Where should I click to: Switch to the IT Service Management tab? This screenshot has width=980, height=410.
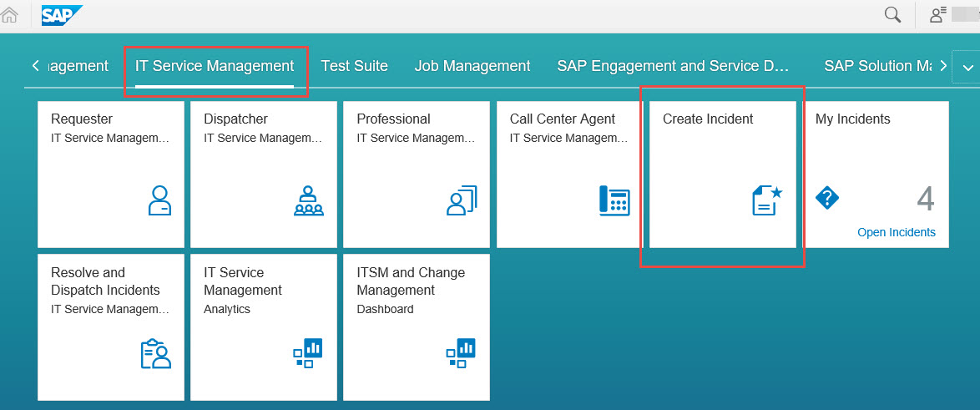click(x=215, y=66)
